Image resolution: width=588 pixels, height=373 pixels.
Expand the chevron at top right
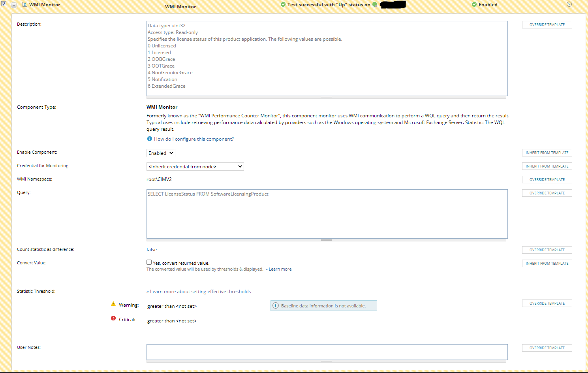click(x=569, y=4)
